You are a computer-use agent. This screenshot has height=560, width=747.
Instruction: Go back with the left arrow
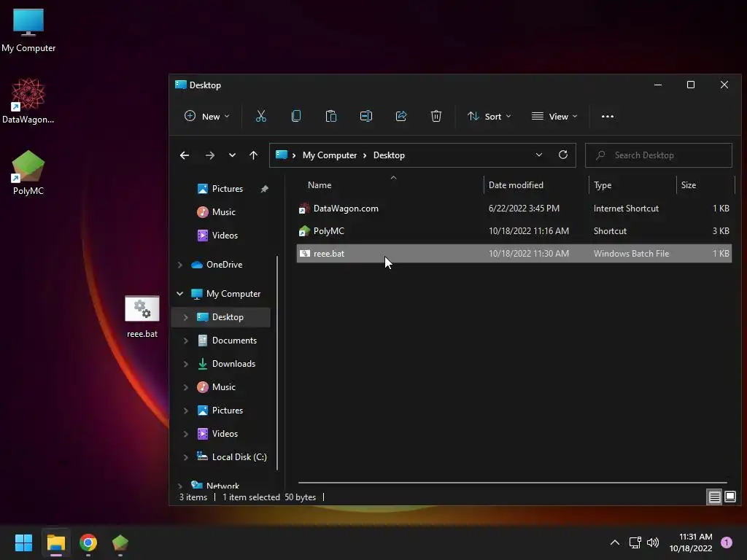click(x=185, y=155)
